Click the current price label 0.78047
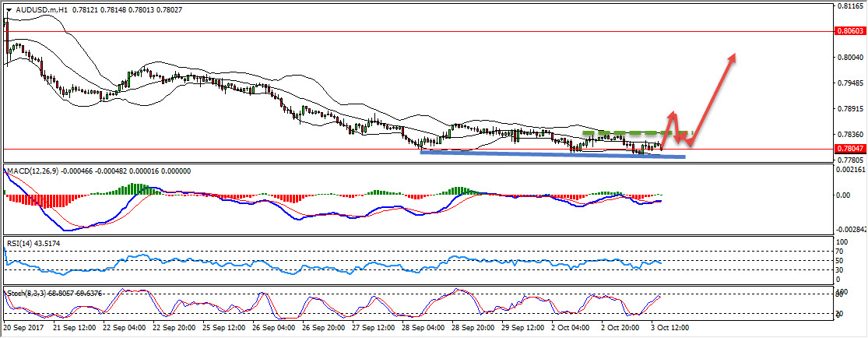The image size is (868, 338). click(x=848, y=148)
